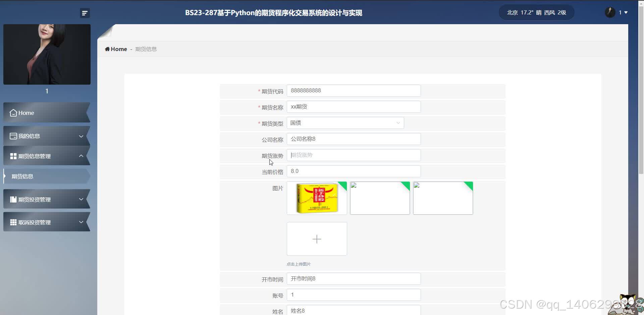Screen dimensions: 644x315
Task: Click Home in the breadcrumb navigation
Action: (x=118, y=49)
